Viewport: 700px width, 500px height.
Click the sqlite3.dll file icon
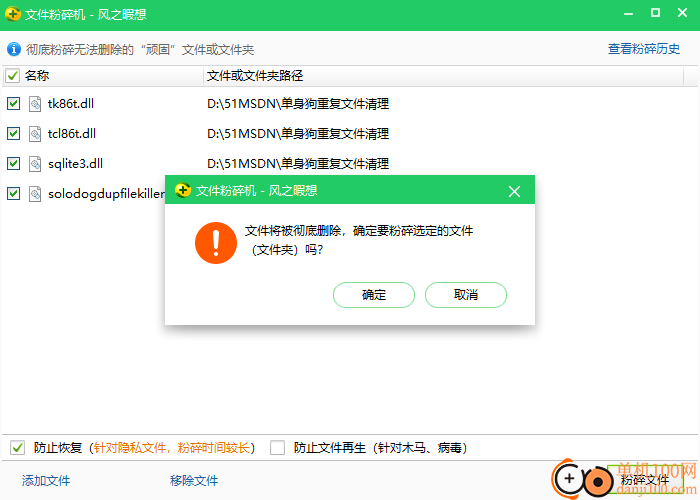pos(35,164)
